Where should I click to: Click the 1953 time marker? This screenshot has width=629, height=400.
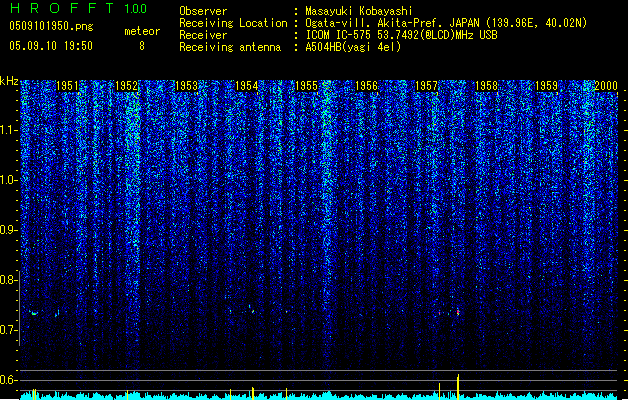tap(187, 86)
